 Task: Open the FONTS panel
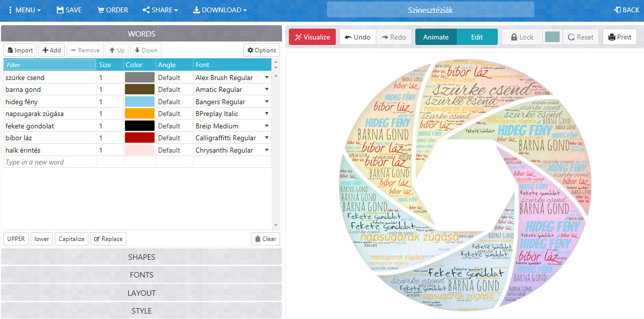[x=142, y=275]
